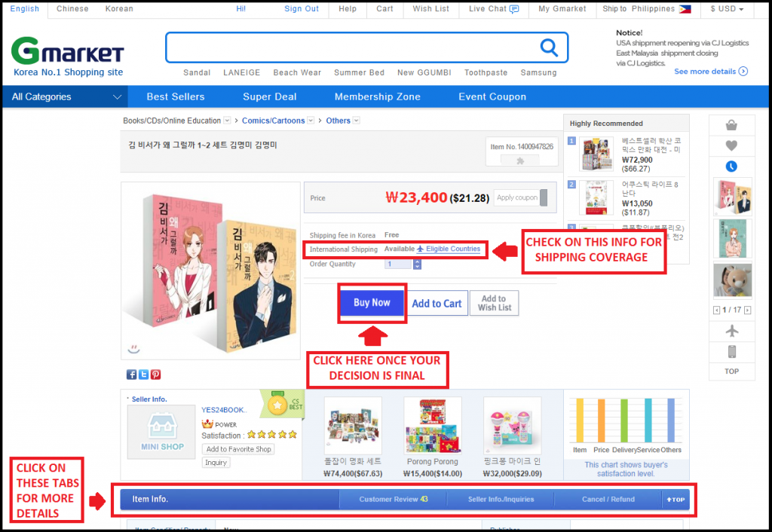Viewport: 772px width, 532px height.
Task: Click seller Inquiry button
Action: point(216,463)
